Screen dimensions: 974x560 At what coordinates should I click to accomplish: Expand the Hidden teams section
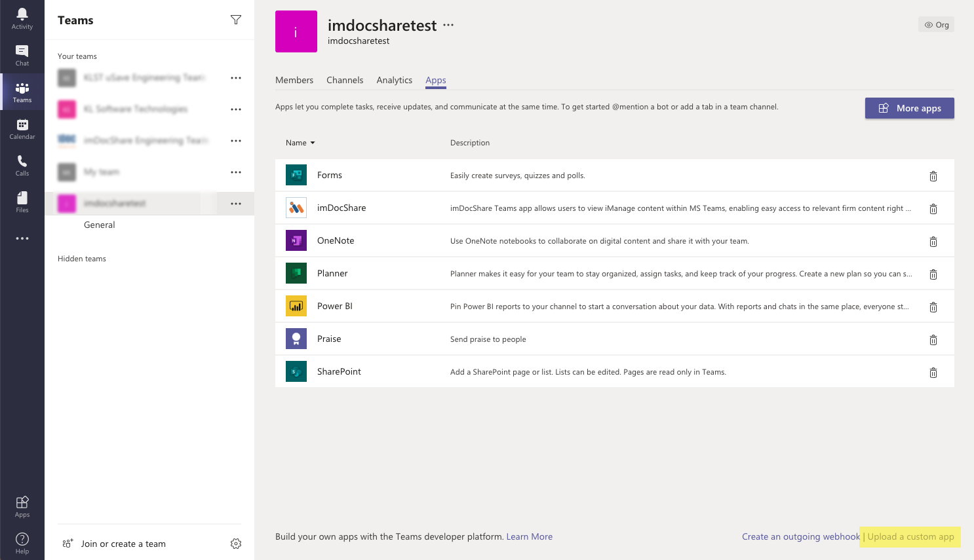point(82,259)
